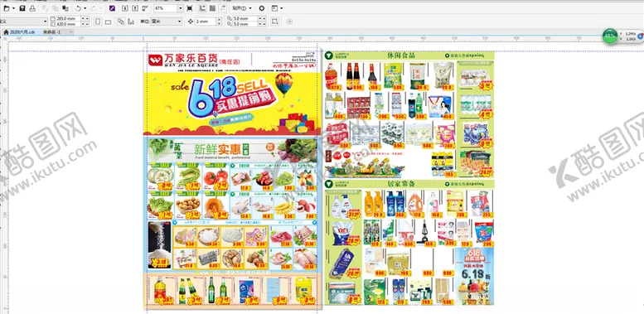
Task: Click the lower duplicate distance 5.0 mm field
Action: (x=245, y=24)
